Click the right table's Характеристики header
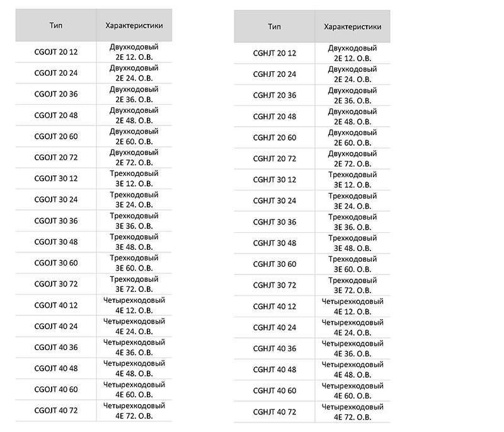 (x=352, y=26)
